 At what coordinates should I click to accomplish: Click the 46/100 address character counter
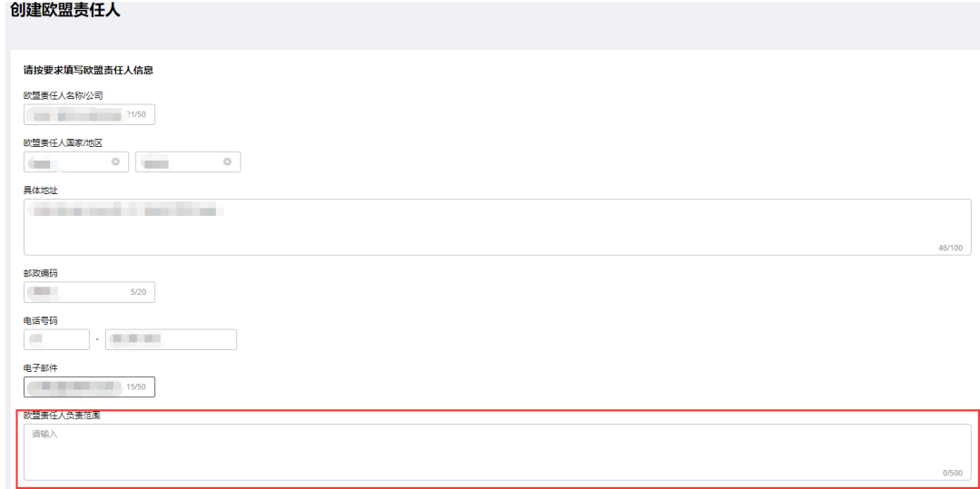[950, 247]
